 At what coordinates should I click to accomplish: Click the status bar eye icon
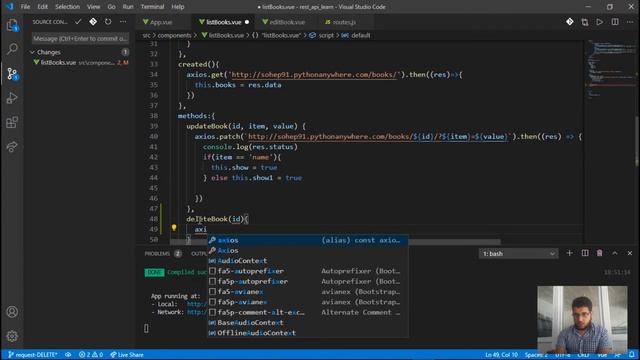(x=68, y=355)
